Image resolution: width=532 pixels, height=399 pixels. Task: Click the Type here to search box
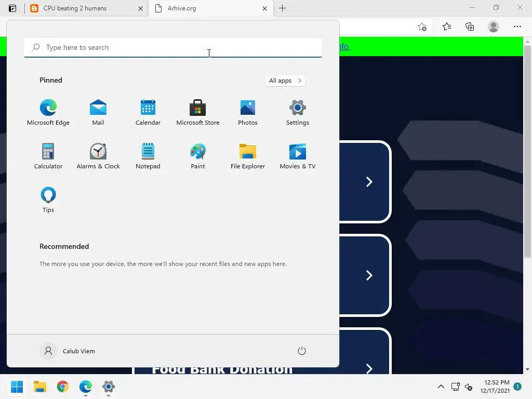173,47
